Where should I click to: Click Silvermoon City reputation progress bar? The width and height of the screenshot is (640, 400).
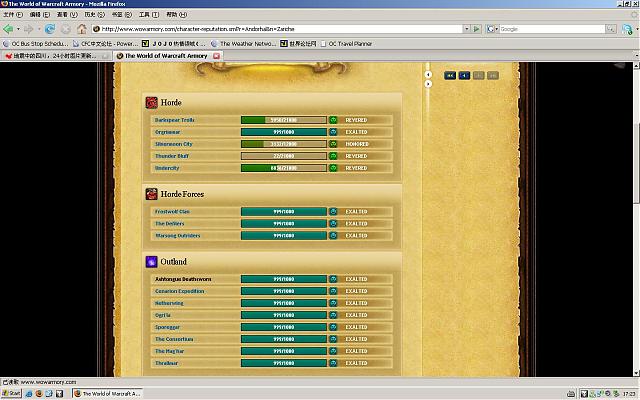click(x=284, y=144)
